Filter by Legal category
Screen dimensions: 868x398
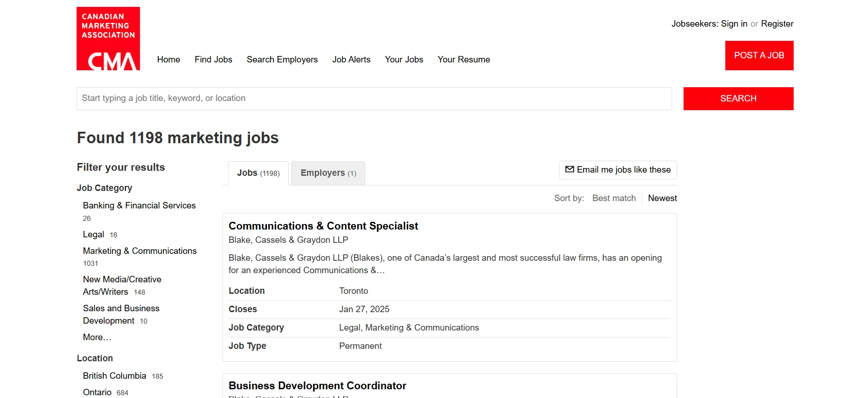coord(94,234)
